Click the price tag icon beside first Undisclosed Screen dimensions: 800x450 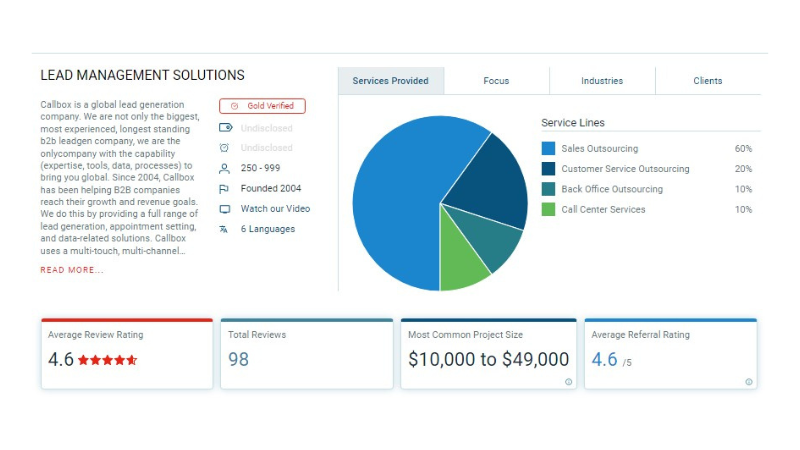[225, 128]
